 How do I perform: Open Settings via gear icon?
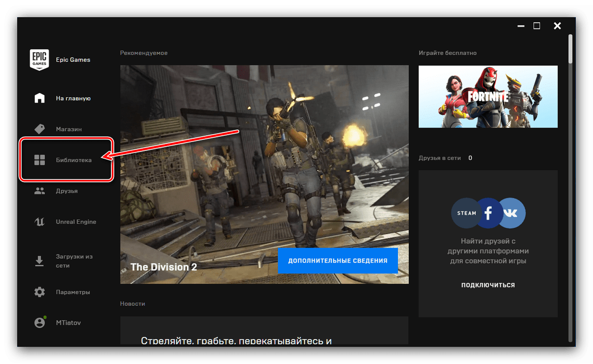[40, 292]
